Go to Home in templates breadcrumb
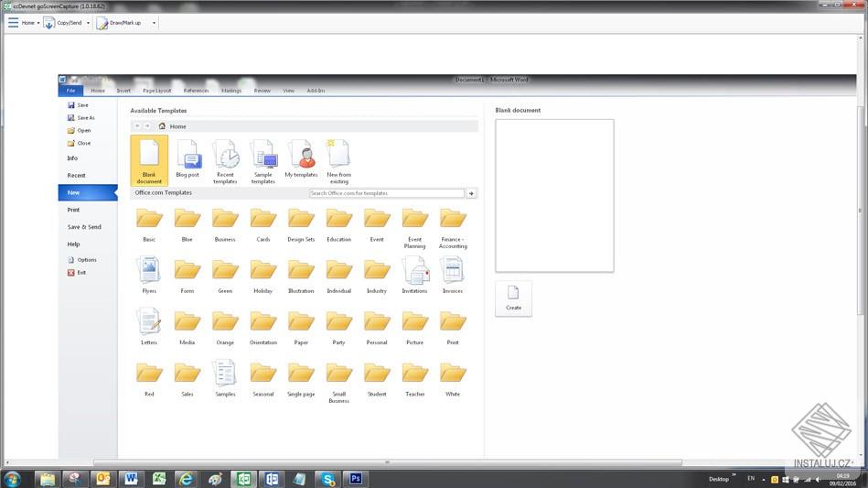The image size is (868, 488). [173, 126]
